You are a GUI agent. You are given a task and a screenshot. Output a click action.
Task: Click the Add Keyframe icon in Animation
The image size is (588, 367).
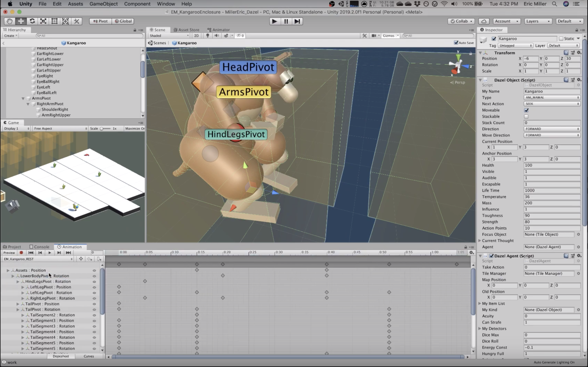[90, 259]
